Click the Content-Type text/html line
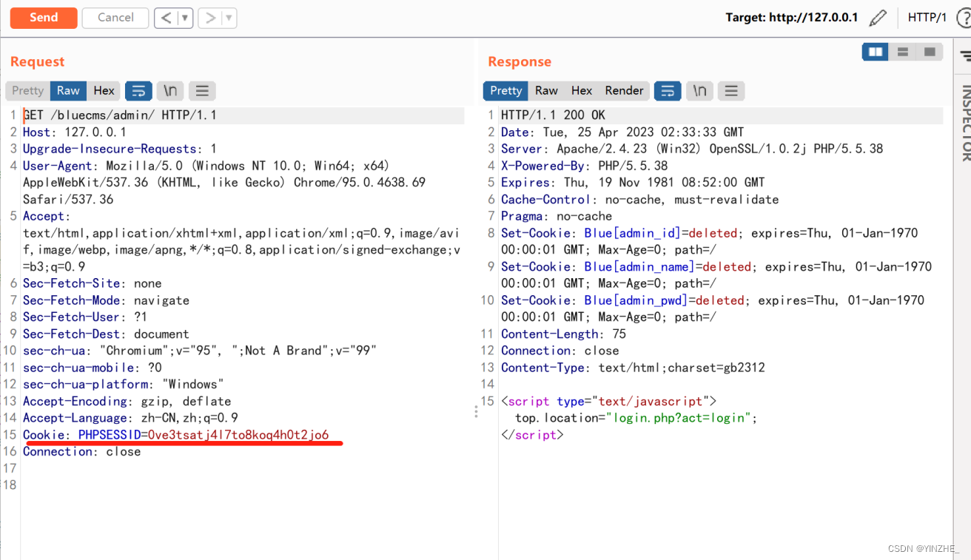Screen dimensions: 971x560 coord(633,368)
